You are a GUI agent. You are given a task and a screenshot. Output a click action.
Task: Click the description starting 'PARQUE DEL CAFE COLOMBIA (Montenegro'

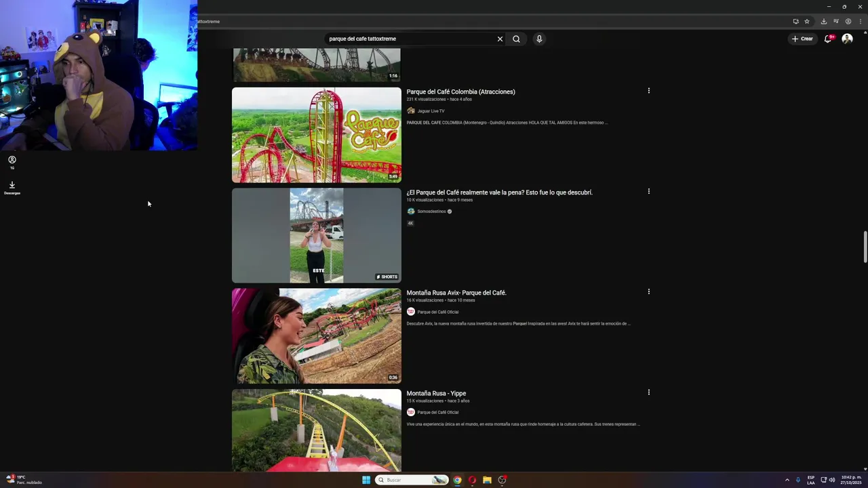507,123
